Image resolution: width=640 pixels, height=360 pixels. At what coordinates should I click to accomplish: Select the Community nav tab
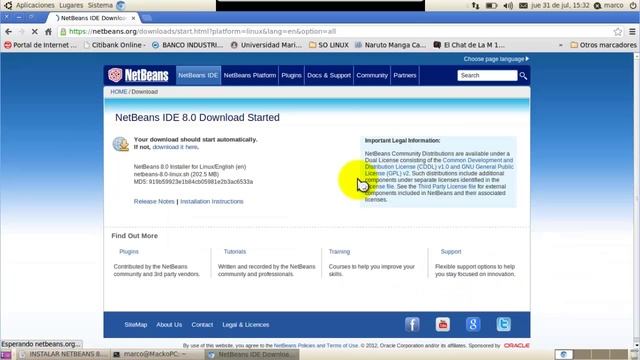pyautogui.click(x=372, y=76)
